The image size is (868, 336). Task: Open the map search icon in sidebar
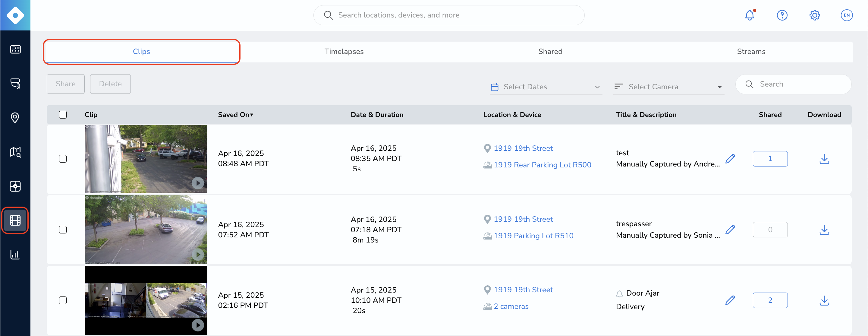click(15, 152)
